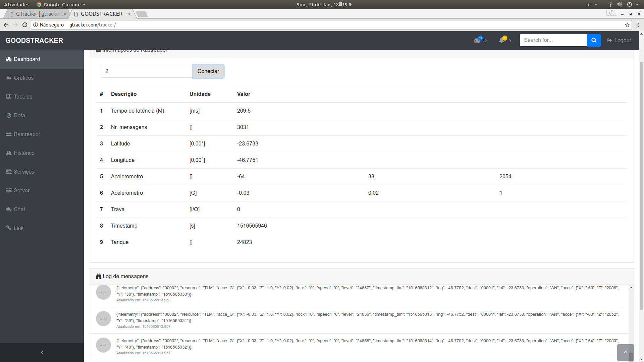The height and width of the screenshot is (362, 644).
Task: Click the blue search magnifier button
Action: pyautogui.click(x=594, y=40)
